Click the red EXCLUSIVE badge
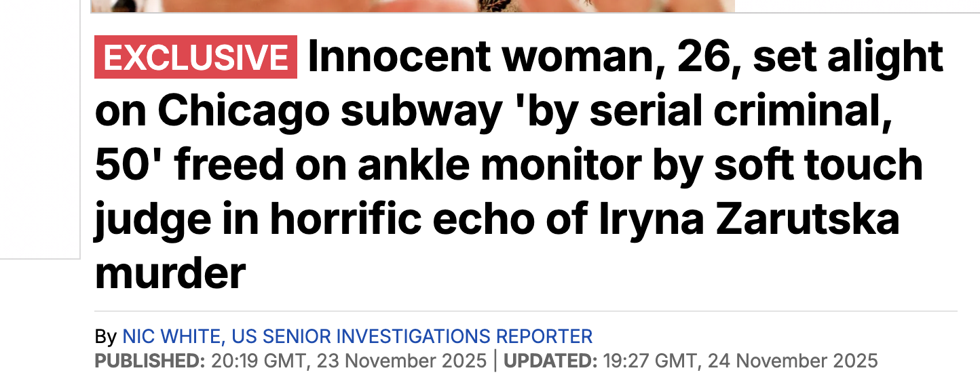The height and width of the screenshot is (381, 980). (195, 57)
